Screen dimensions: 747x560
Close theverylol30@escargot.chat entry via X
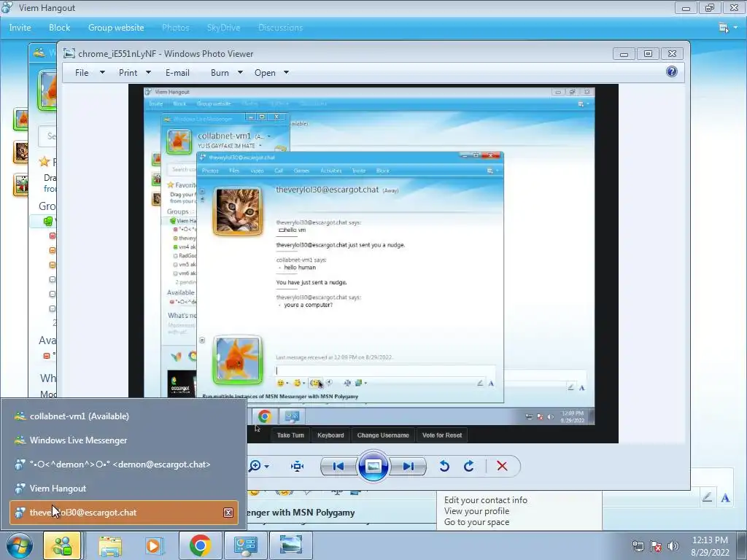coord(228,513)
